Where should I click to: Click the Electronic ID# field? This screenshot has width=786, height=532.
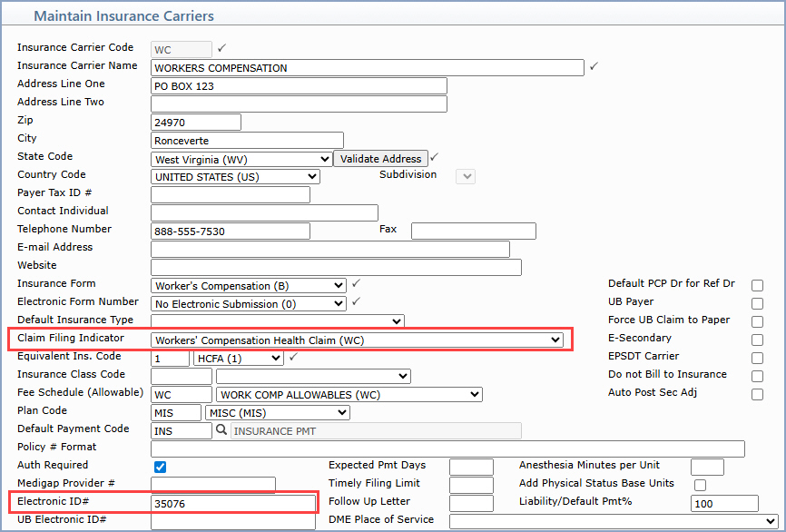point(233,503)
